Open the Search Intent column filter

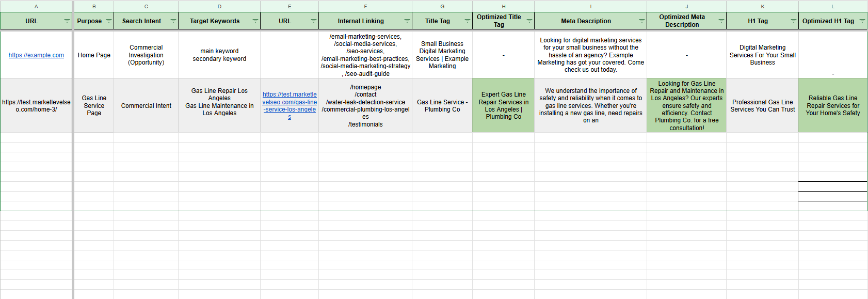(x=173, y=21)
